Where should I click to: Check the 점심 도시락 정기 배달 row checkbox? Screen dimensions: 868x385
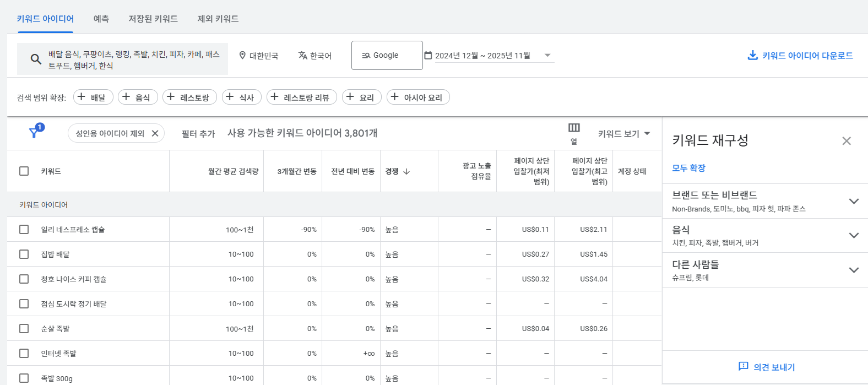tap(24, 303)
